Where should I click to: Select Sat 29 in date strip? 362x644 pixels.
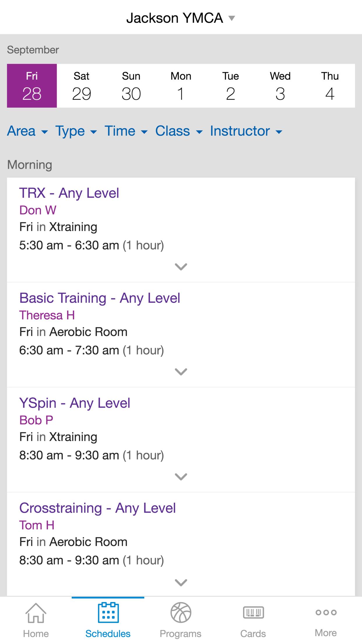tap(82, 86)
